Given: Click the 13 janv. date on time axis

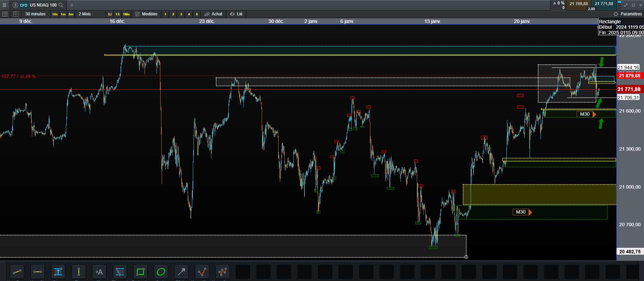Looking at the screenshot, I should [432, 21].
